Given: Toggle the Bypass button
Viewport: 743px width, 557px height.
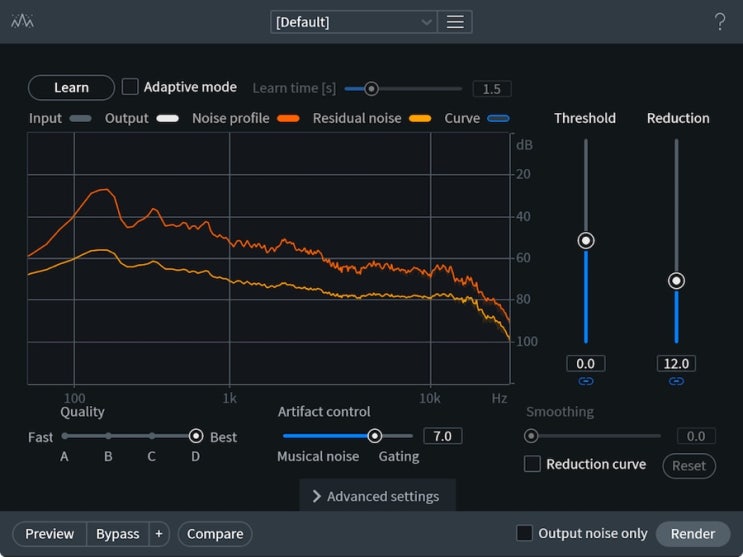Looking at the screenshot, I should click(118, 534).
